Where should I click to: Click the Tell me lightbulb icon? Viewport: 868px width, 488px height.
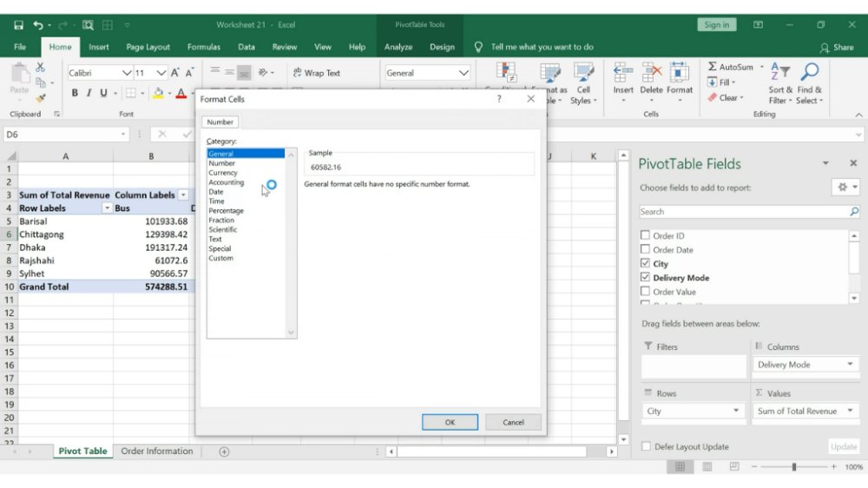point(478,47)
